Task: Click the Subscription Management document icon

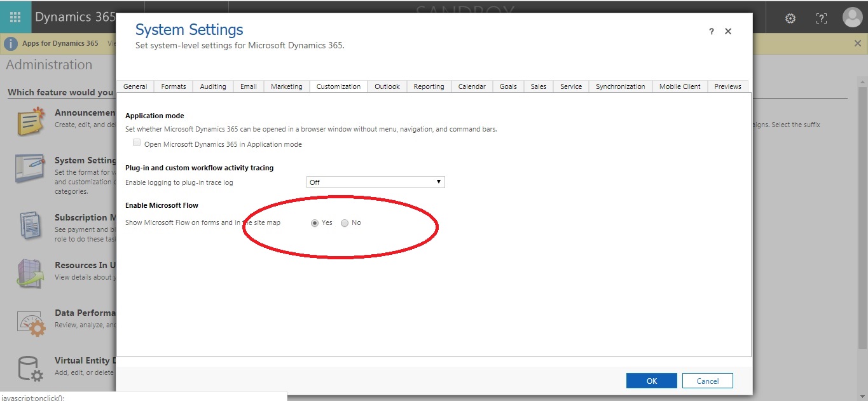Action: 31,225
